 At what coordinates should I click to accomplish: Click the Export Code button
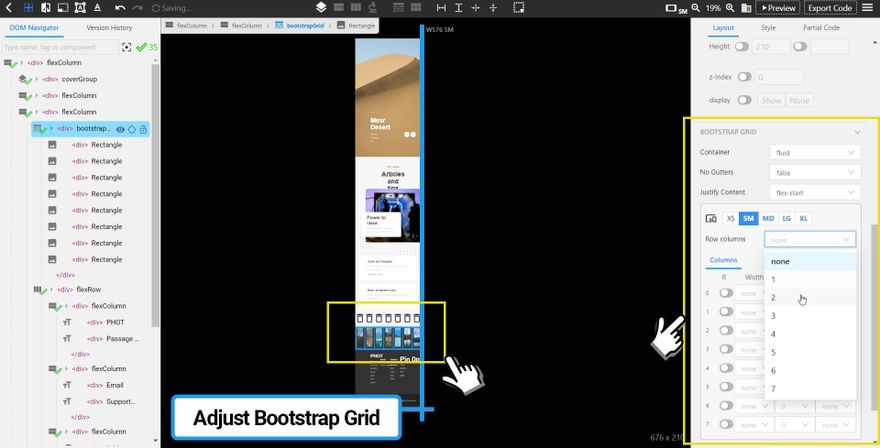829,8
